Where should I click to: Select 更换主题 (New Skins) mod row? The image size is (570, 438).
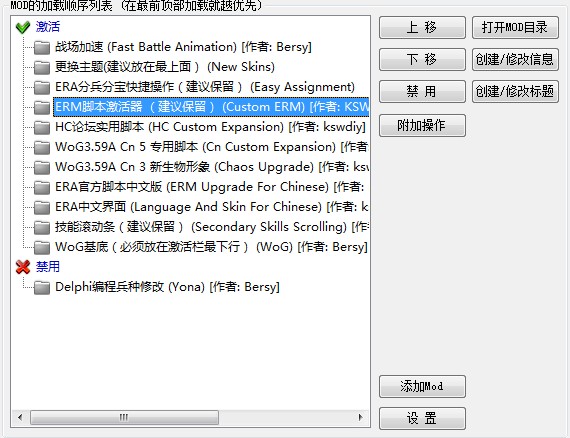point(165,67)
